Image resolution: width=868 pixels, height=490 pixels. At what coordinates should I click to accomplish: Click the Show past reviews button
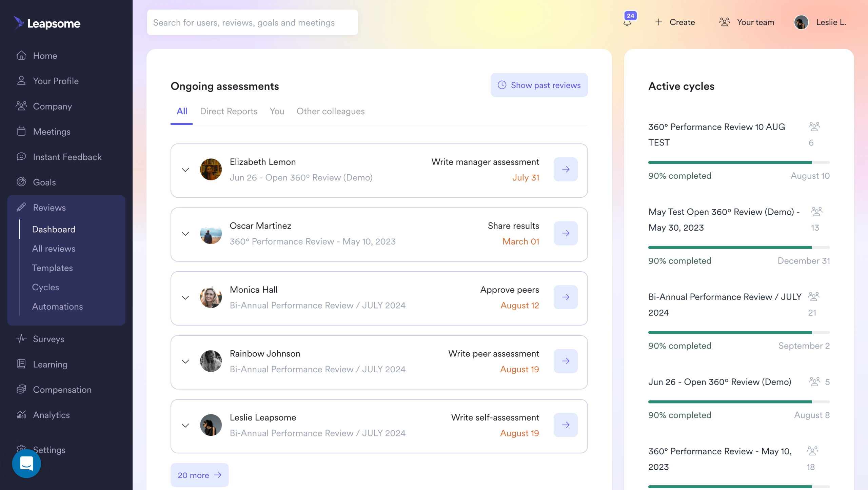(x=539, y=85)
